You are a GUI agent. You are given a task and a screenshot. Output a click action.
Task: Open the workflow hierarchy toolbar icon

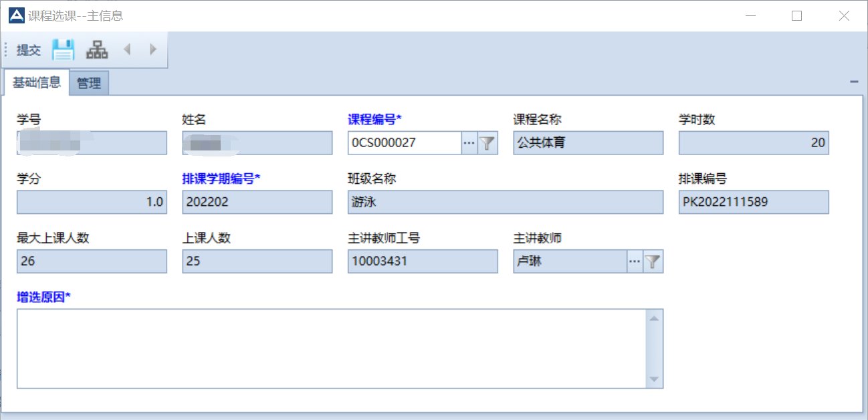point(97,49)
